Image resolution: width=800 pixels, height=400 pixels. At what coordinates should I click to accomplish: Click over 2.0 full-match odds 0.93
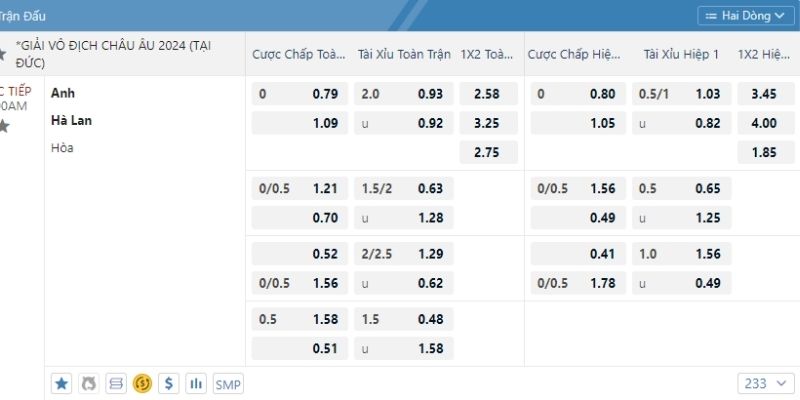403,95
